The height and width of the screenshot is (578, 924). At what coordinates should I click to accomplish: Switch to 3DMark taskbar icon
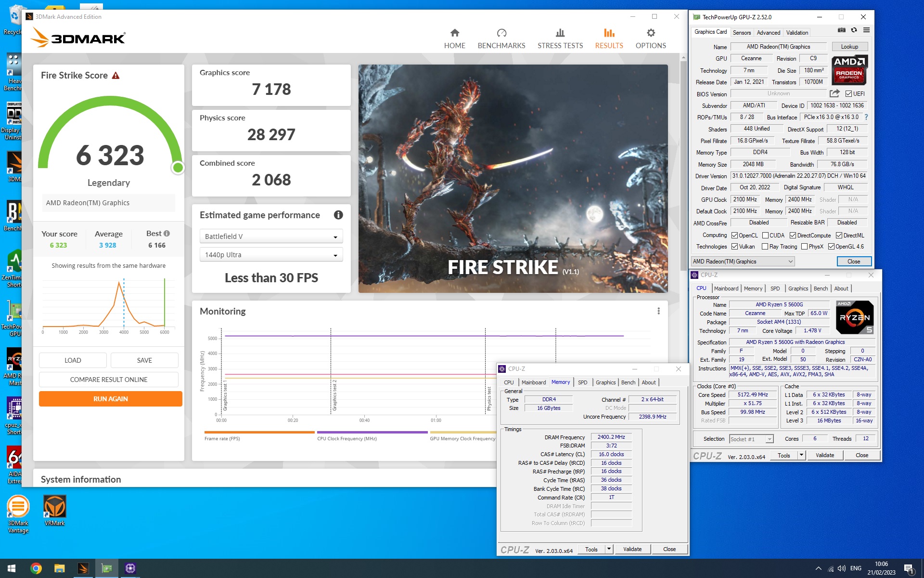[x=83, y=568]
